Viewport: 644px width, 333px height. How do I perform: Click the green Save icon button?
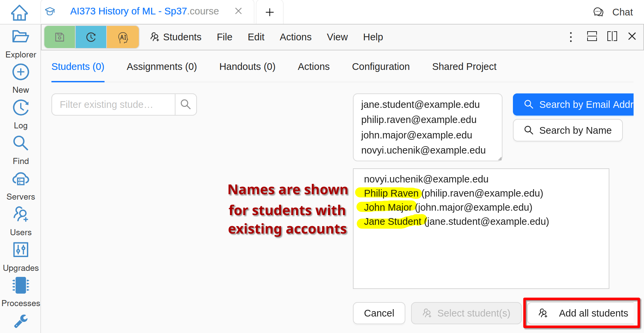tap(59, 37)
